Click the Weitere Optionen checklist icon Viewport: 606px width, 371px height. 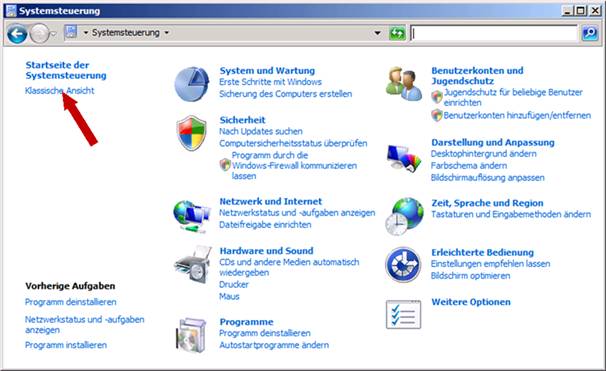[403, 314]
